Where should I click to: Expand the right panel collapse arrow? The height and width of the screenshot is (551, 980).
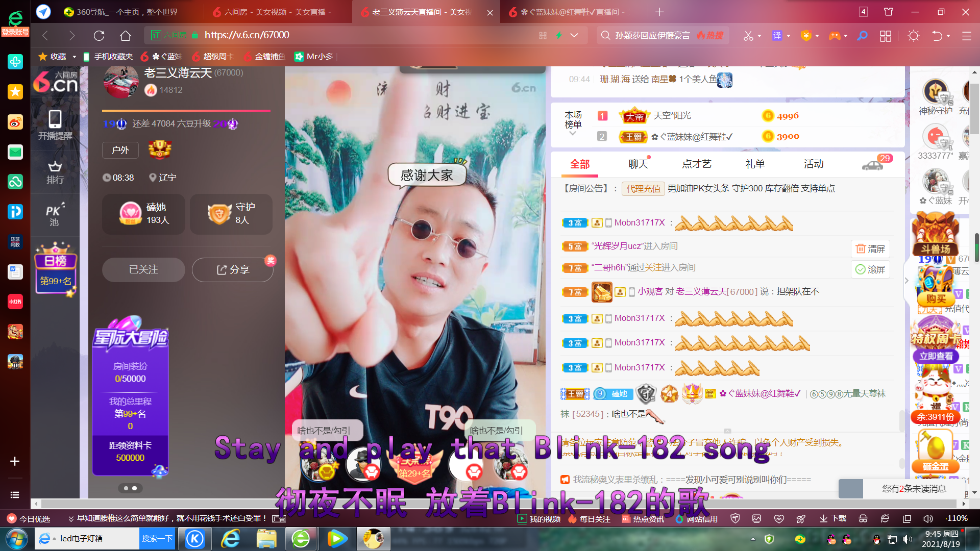906,281
